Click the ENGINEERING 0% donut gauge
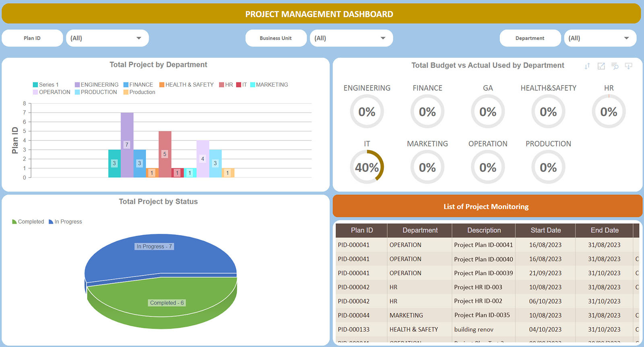 [367, 112]
